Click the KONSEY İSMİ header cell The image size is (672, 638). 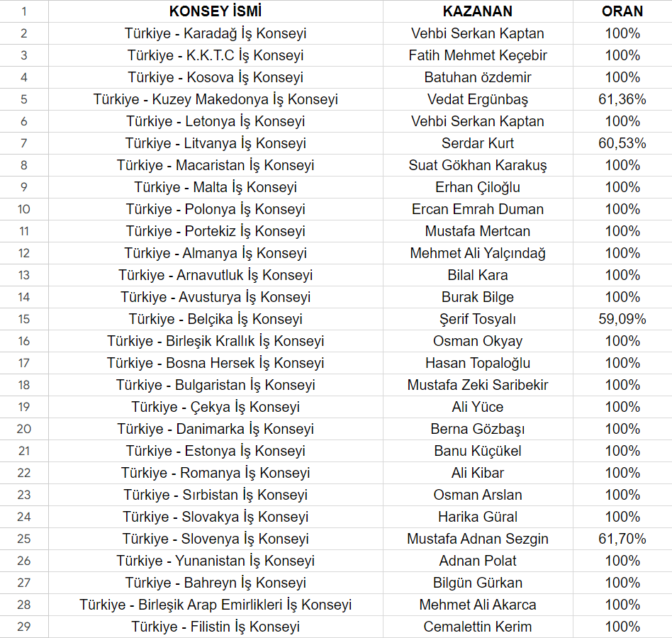[x=215, y=11]
